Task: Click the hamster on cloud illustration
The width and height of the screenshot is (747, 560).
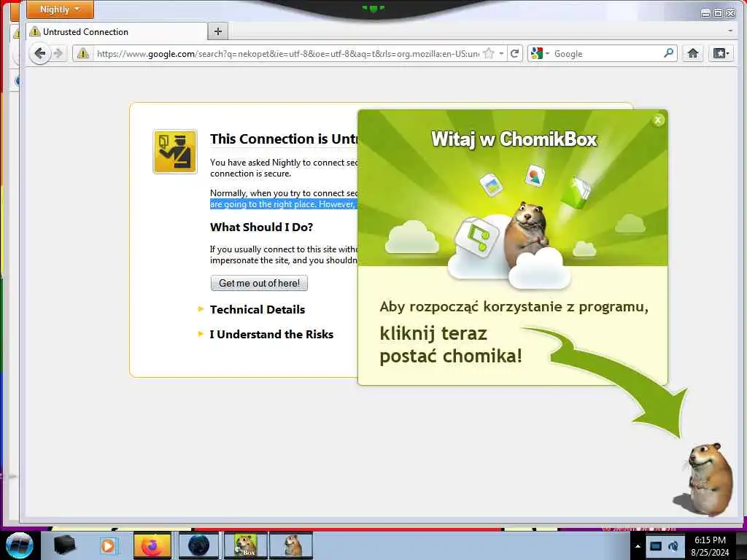Action: click(x=528, y=236)
